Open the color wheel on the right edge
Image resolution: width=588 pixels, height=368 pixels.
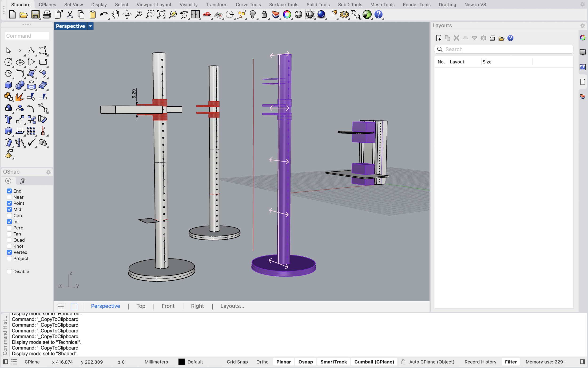(x=582, y=37)
